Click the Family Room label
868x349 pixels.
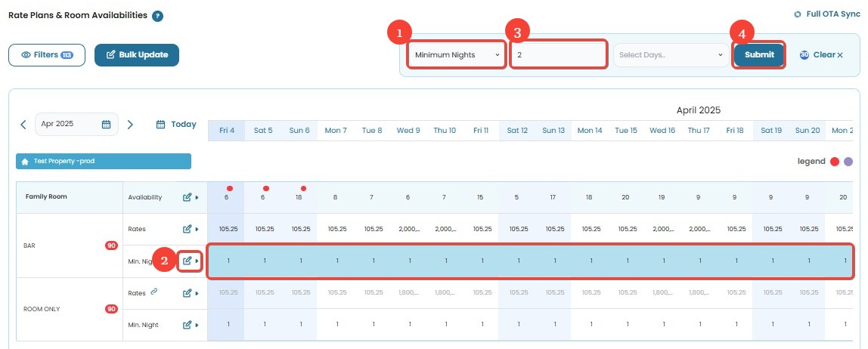point(46,196)
